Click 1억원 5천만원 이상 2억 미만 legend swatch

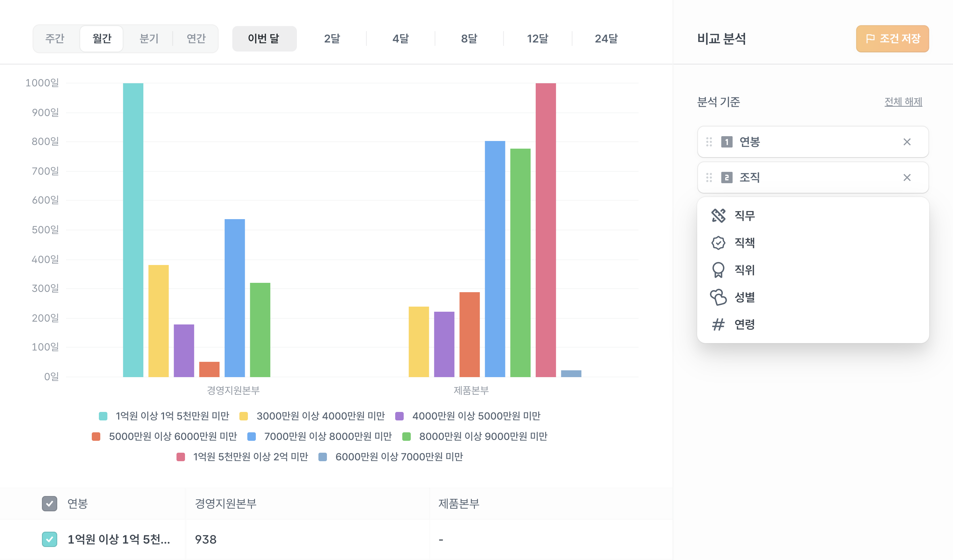coord(181,457)
